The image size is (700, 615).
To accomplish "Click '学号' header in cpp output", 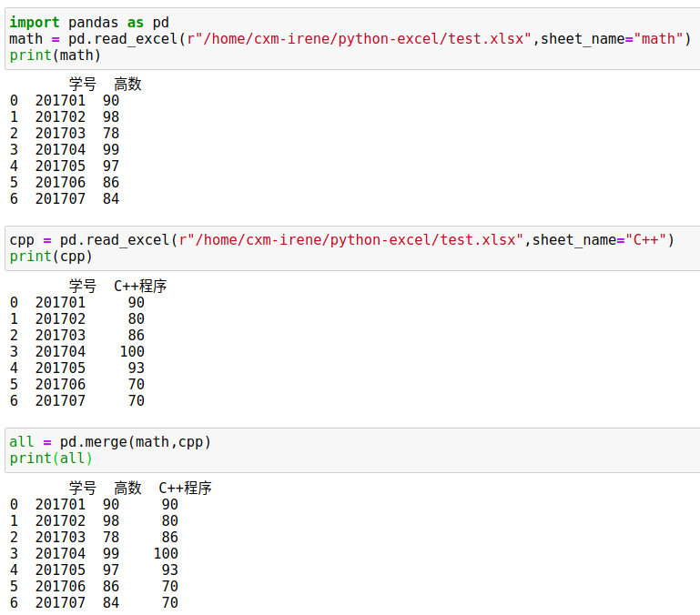I will click(83, 286).
